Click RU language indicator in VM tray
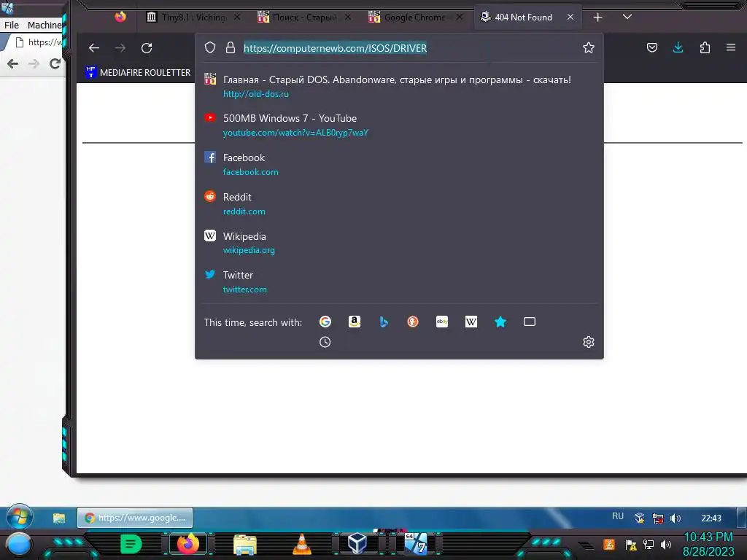747x560 pixels. [x=618, y=516]
